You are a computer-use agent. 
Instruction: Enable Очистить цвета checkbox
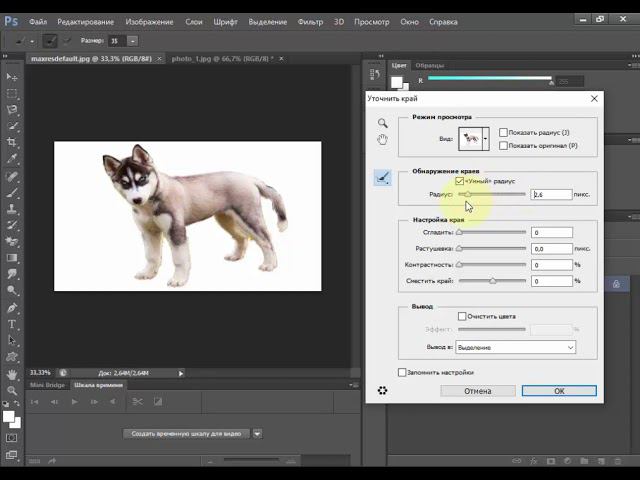[x=462, y=316]
